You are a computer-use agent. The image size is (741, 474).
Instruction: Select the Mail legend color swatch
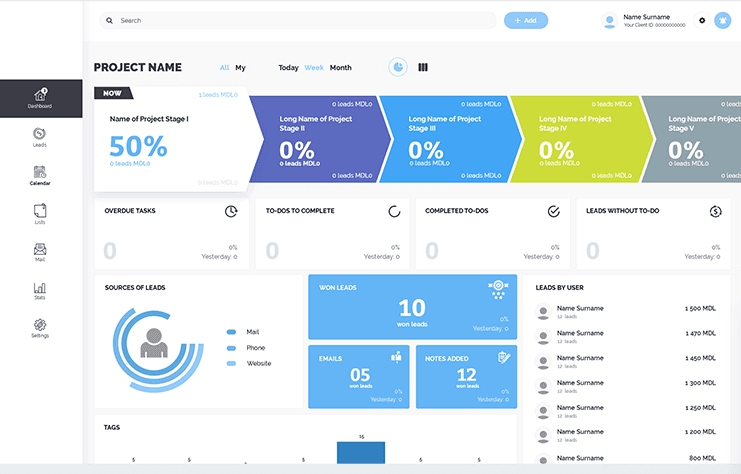click(x=231, y=332)
